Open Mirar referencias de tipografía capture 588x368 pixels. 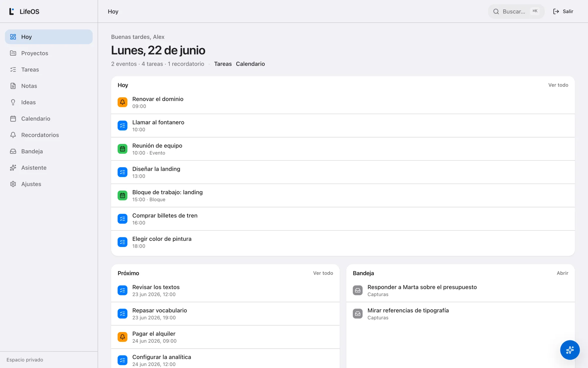click(460, 314)
